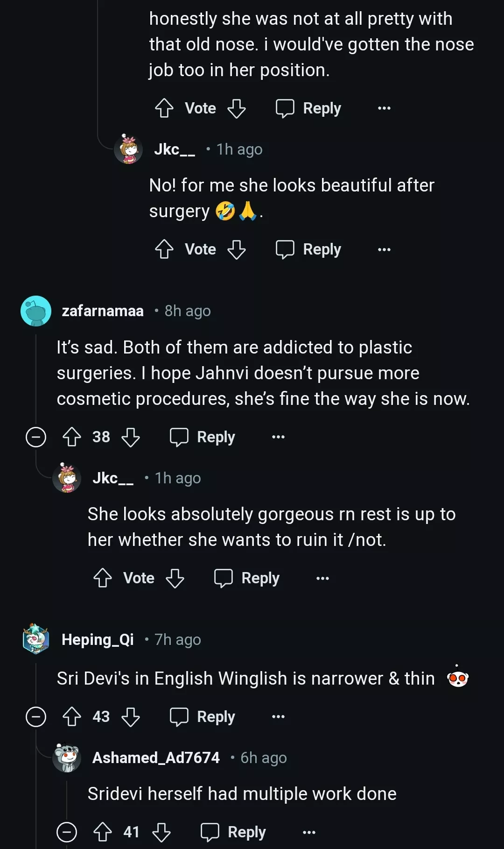Downvote the comment about the old nose
The height and width of the screenshot is (849, 504).
pos(237,108)
